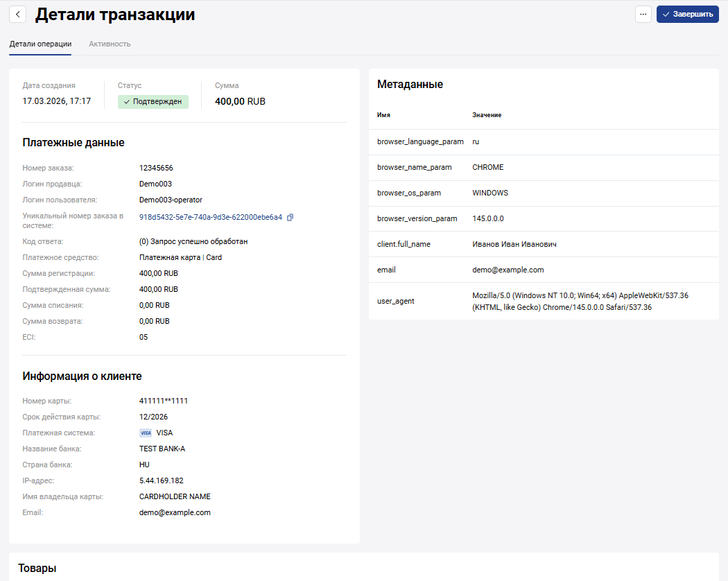Screen dimensions: 728x581
Task: Click the masked card number 411111**1111
Action: point(164,401)
